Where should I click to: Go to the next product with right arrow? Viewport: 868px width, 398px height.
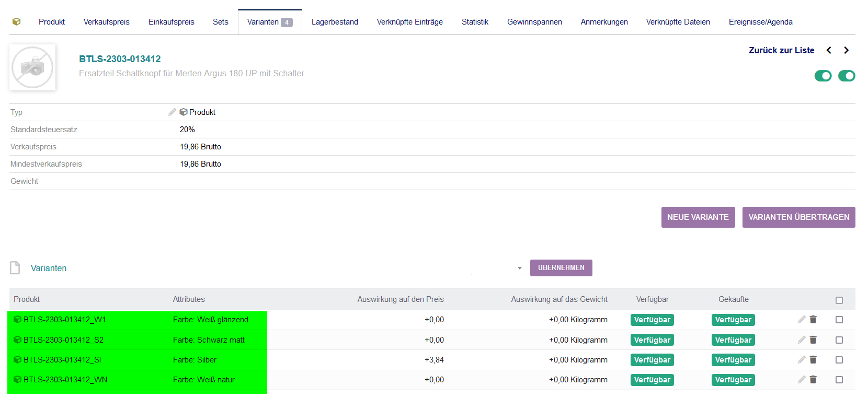pos(846,50)
